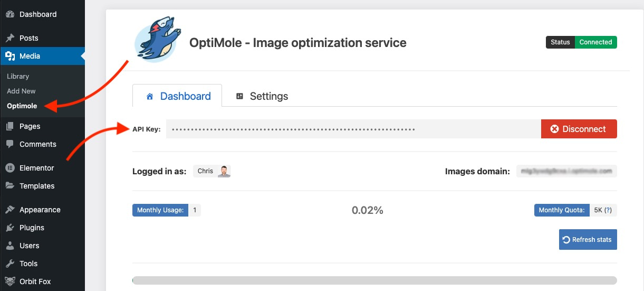The height and width of the screenshot is (291, 644).
Task: Open the Settings tab
Action: tap(262, 96)
